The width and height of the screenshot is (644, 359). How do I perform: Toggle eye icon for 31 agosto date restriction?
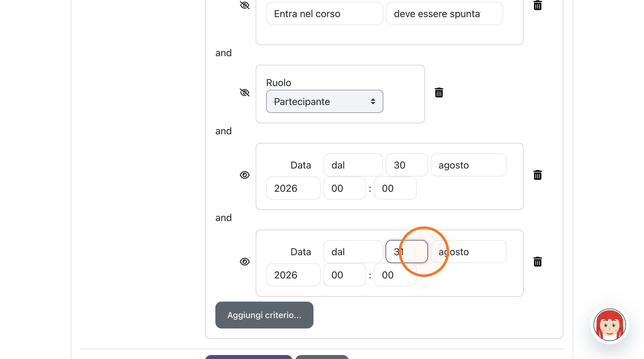coord(245,262)
